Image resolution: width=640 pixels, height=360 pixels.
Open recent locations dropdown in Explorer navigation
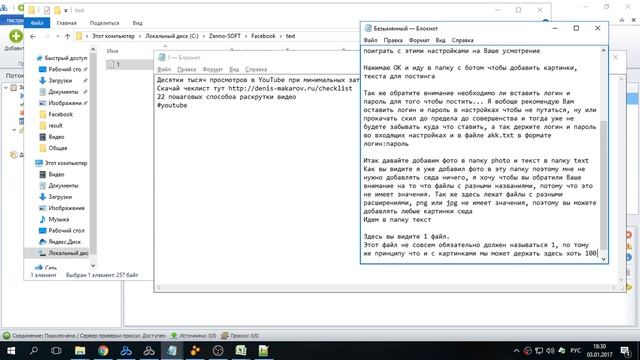pyautogui.click(x=58, y=36)
